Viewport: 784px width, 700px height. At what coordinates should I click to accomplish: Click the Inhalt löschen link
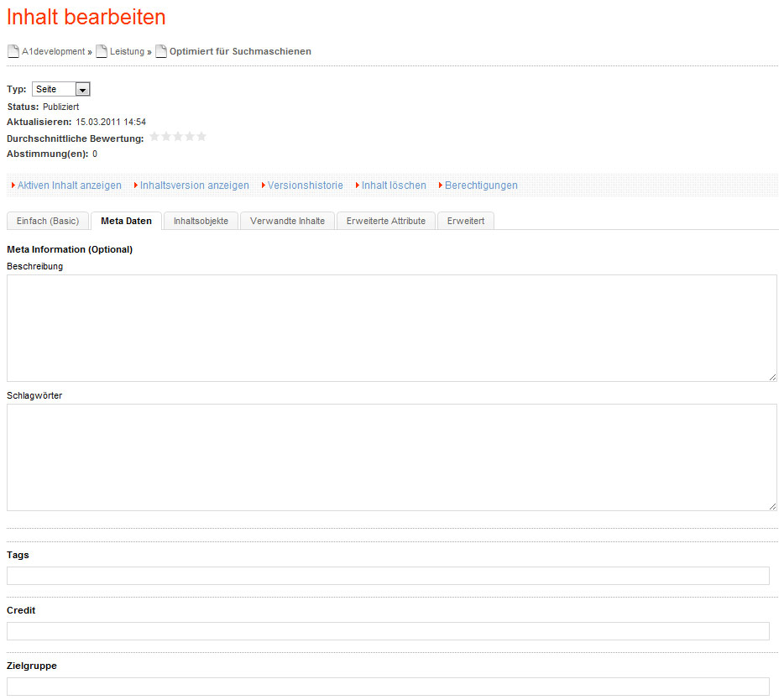point(394,185)
